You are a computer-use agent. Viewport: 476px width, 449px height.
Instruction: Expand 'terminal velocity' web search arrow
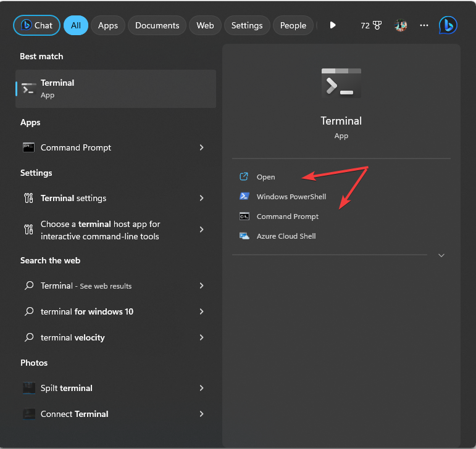(201, 337)
